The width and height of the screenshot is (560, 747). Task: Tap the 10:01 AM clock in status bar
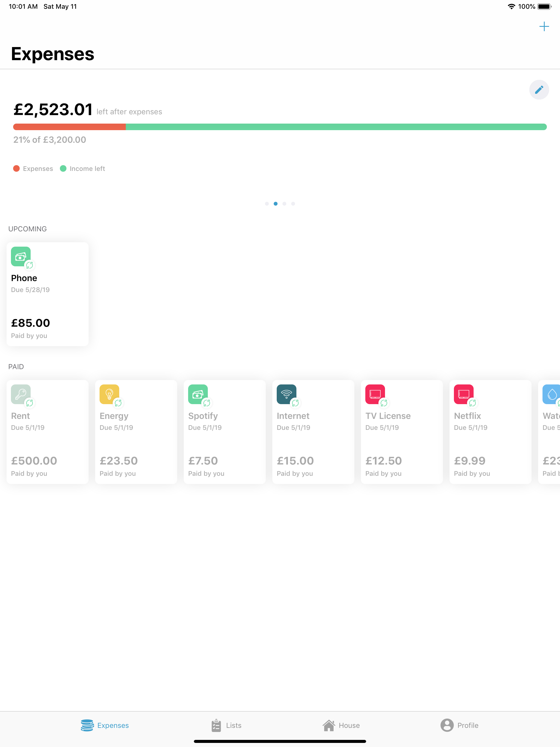tap(23, 6)
